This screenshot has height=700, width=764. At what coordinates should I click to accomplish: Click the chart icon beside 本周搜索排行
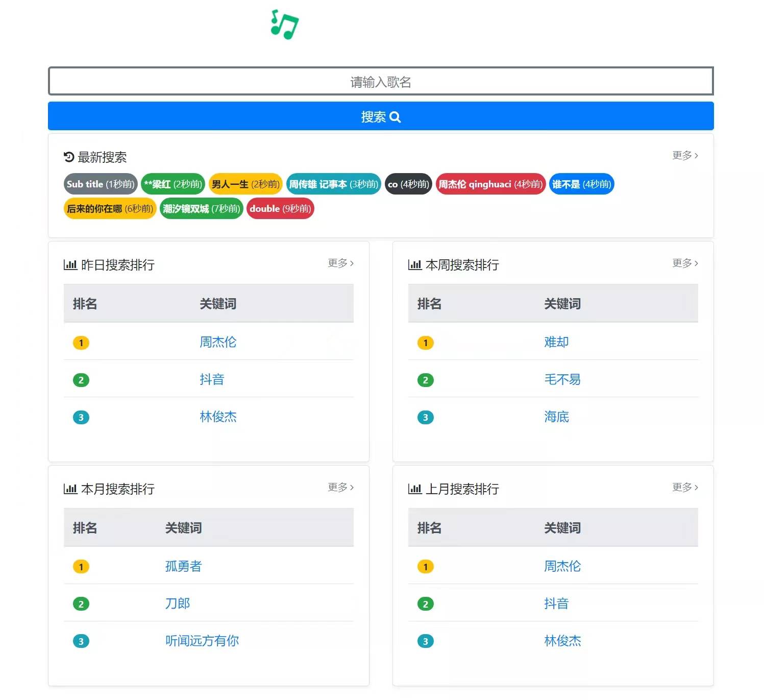coord(415,264)
